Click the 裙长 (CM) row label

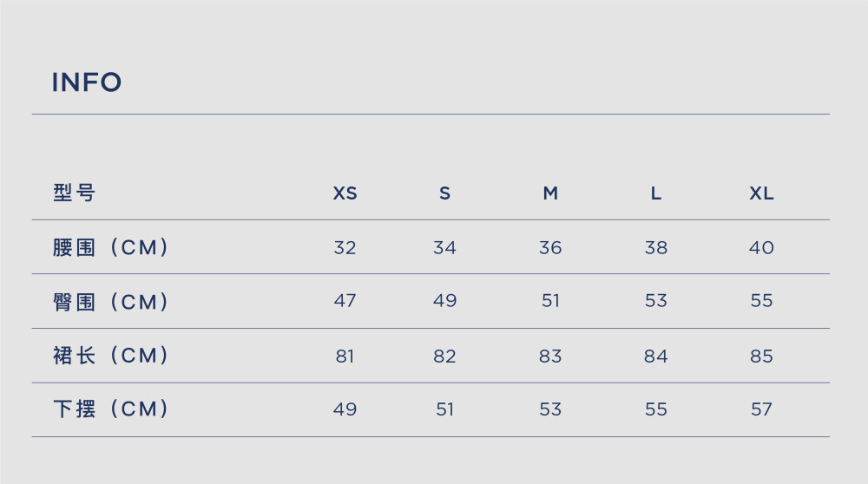[x=111, y=355]
